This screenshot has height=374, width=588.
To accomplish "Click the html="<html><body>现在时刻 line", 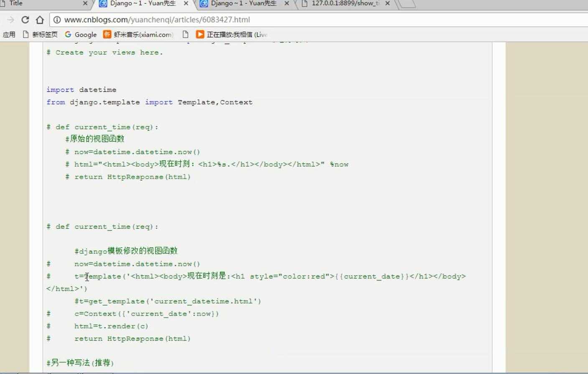I will click(x=207, y=164).
